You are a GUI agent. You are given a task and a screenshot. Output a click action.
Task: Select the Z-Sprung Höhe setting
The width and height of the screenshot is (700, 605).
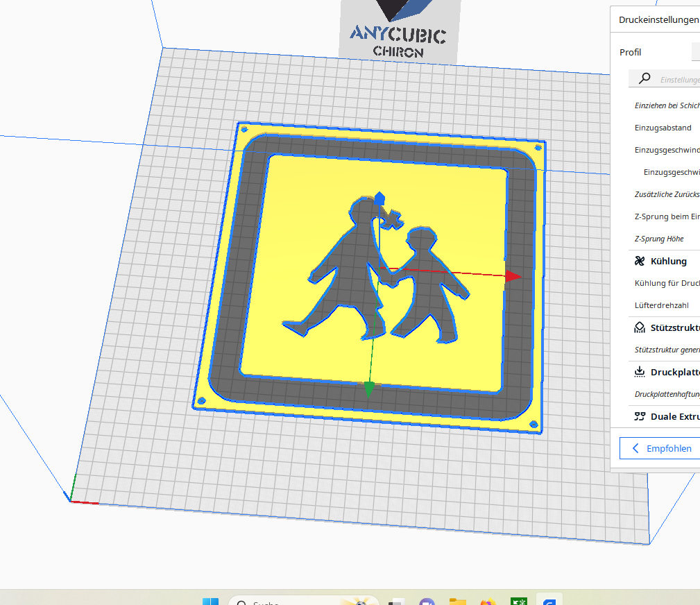(659, 239)
